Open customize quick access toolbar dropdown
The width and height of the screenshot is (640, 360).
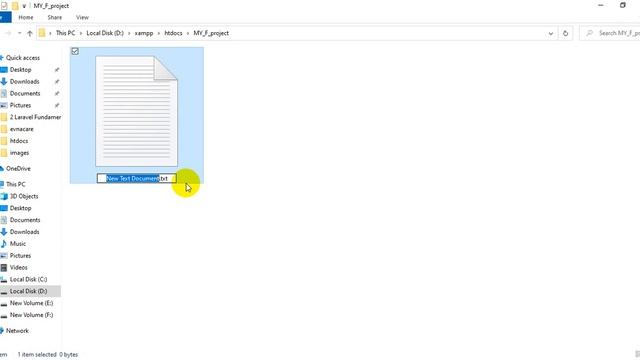(x=24, y=6)
